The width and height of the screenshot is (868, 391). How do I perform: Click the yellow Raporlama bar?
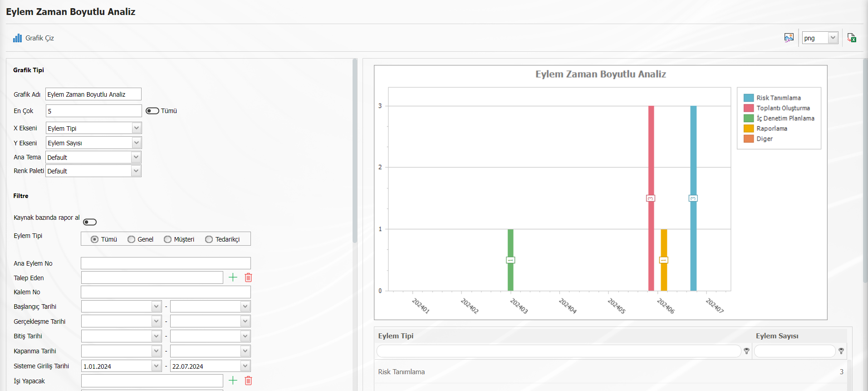(x=664, y=260)
